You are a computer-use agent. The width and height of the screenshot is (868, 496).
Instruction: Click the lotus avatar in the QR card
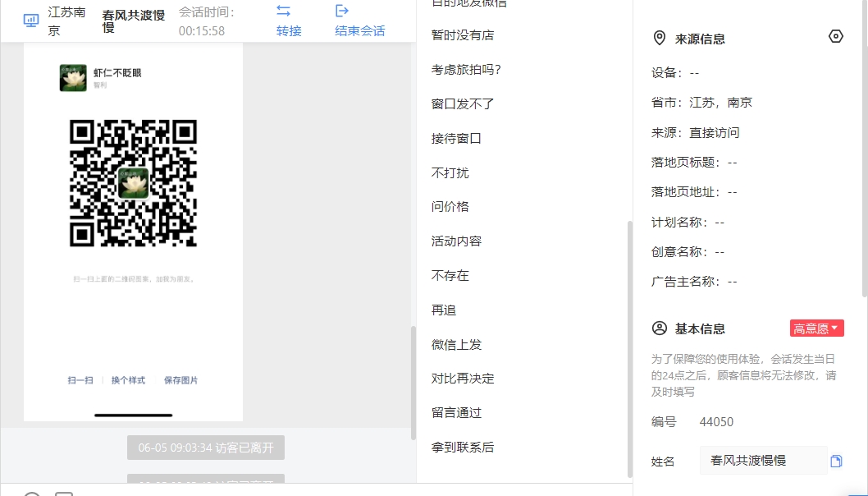point(73,77)
